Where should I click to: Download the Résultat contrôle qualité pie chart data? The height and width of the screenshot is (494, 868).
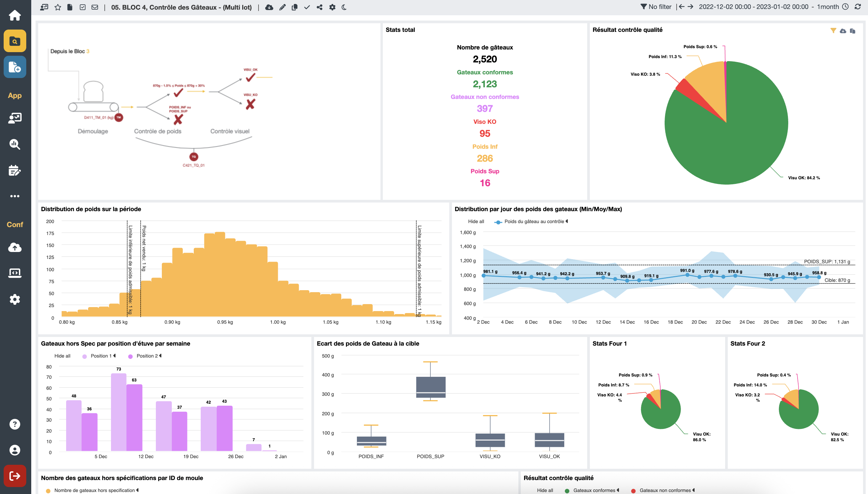[842, 31]
